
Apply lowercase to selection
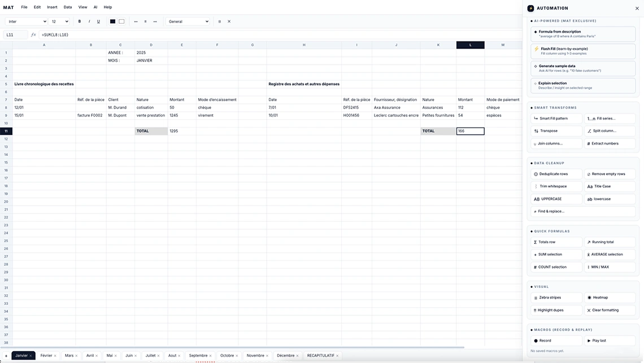(610, 199)
